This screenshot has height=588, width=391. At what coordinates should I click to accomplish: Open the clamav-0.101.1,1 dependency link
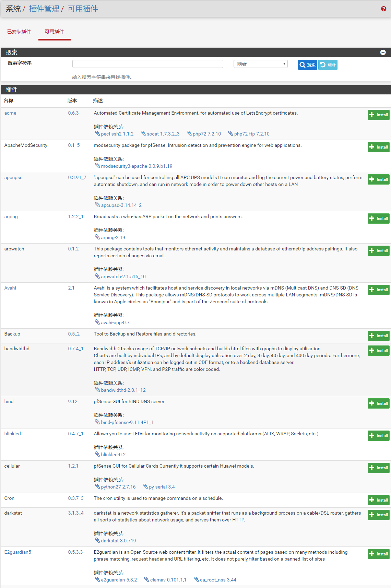click(x=168, y=580)
